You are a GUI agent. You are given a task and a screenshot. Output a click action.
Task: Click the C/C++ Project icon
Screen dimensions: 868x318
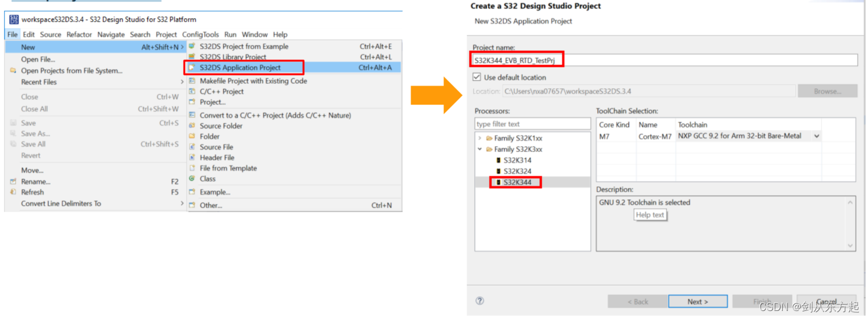[192, 91]
